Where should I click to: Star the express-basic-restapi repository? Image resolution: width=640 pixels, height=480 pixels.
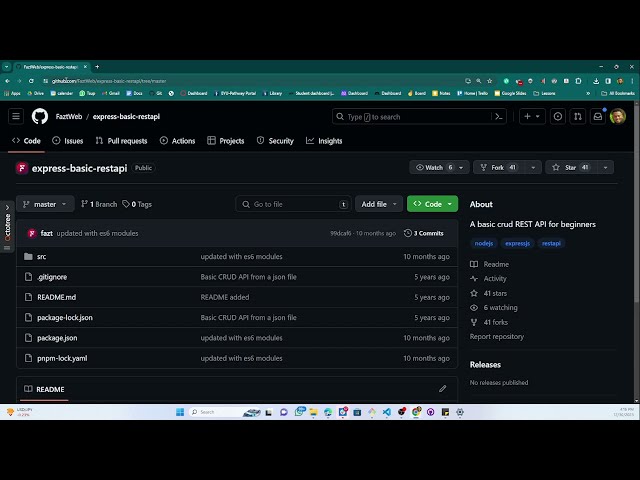[x=571, y=167]
